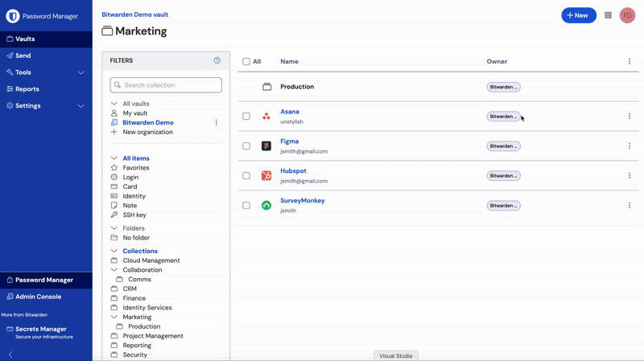Open options menu next to Bitwarden Demo
This screenshot has height=361, width=644.
(x=216, y=123)
